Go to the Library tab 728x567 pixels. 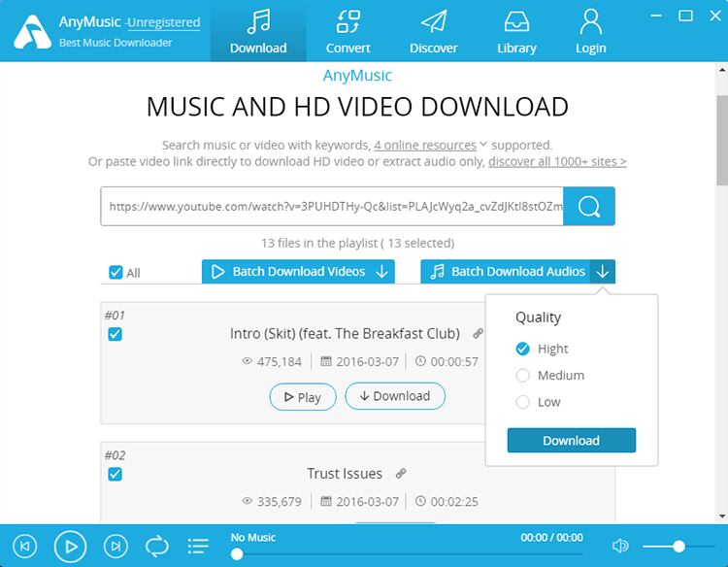516,31
